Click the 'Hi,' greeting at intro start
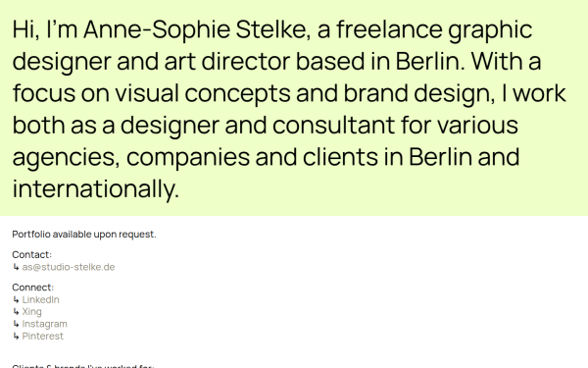Image resolution: width=588 pixels, height=368 pixels. 26,29
